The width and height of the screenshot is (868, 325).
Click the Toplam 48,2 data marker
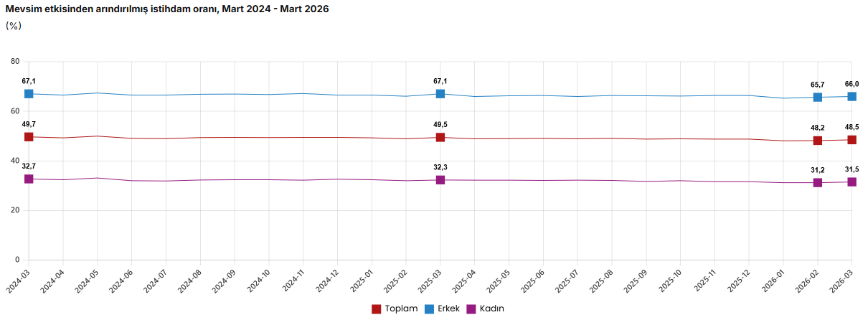coord(818,141)
